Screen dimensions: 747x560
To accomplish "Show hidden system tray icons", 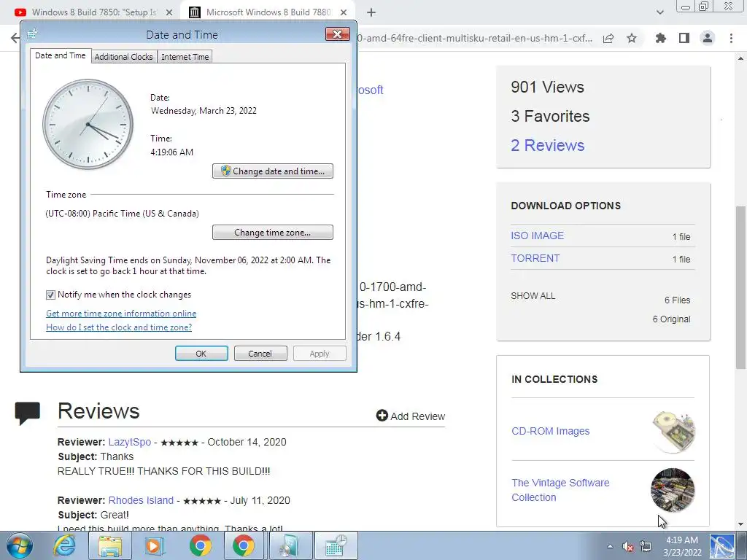I will [610, 546].
